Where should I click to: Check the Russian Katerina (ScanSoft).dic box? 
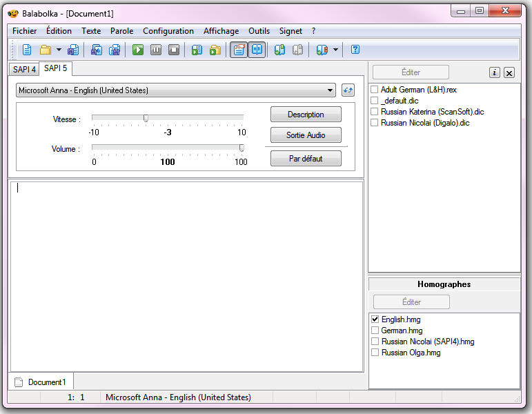tap(375, 112)
